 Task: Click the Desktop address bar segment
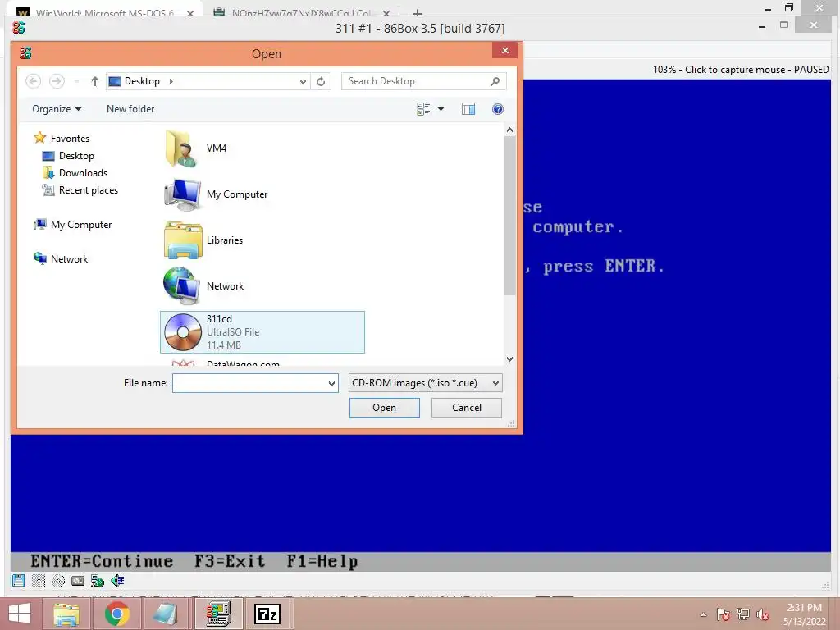pos(142,81)
